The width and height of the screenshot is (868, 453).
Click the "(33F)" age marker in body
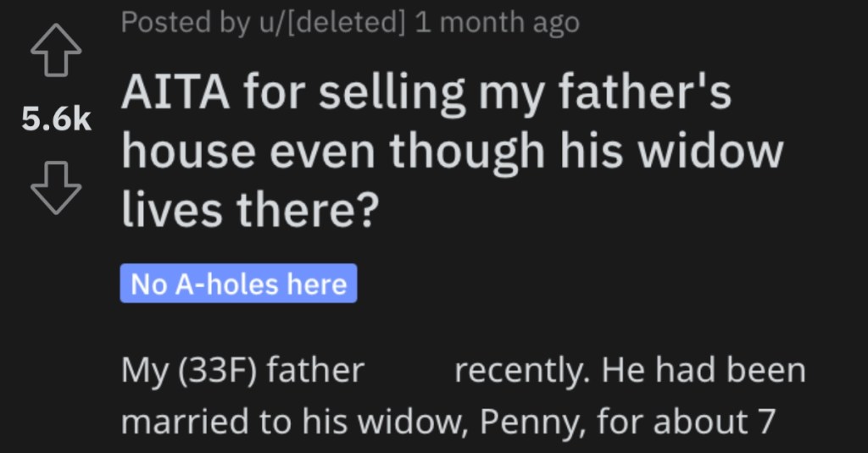218,370
